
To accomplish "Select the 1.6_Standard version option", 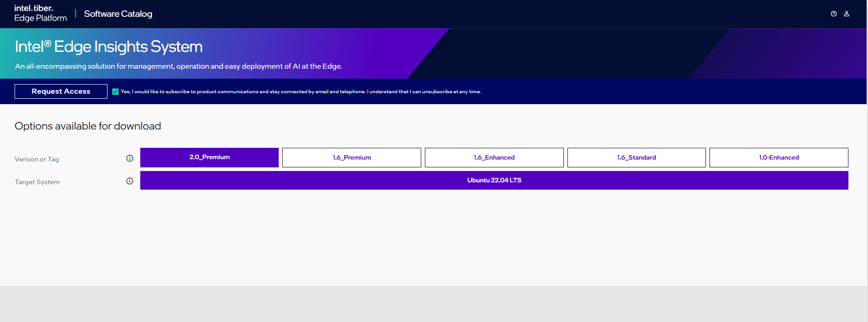I will click(637, 157).
